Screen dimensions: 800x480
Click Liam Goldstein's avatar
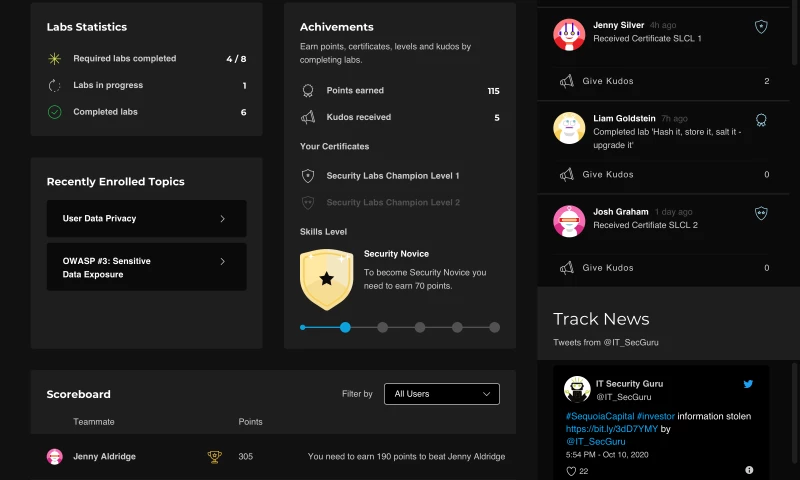(x=569, y=128)
